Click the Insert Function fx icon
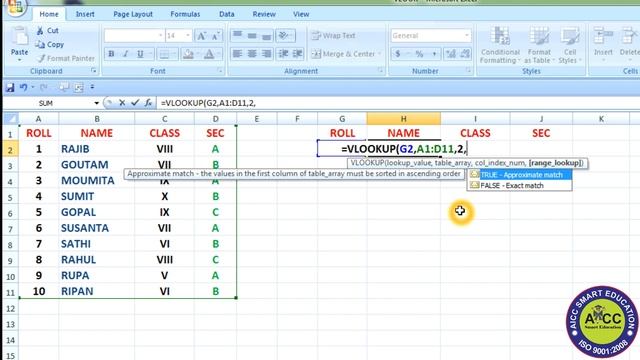This screenshot has height=360, width=640. (149, 103)
